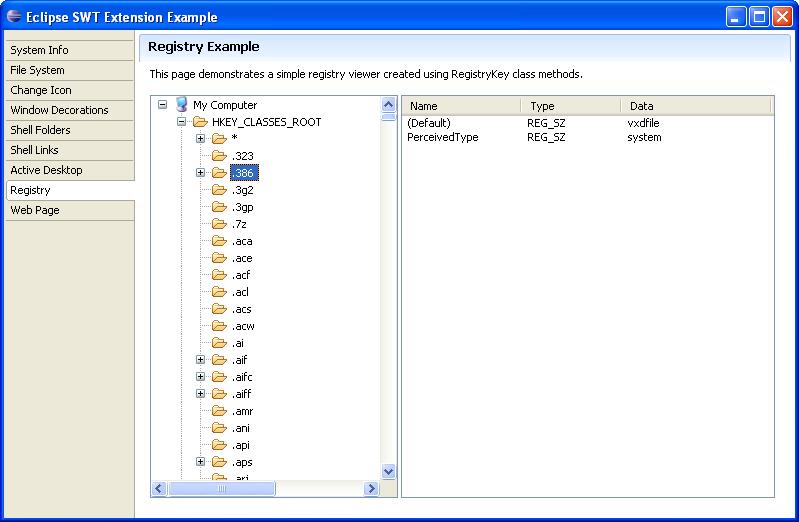Click tree scrollbar down arrow
Viewport: 799px width, 522px height.
pyautogui.click(x=388, y=472)
